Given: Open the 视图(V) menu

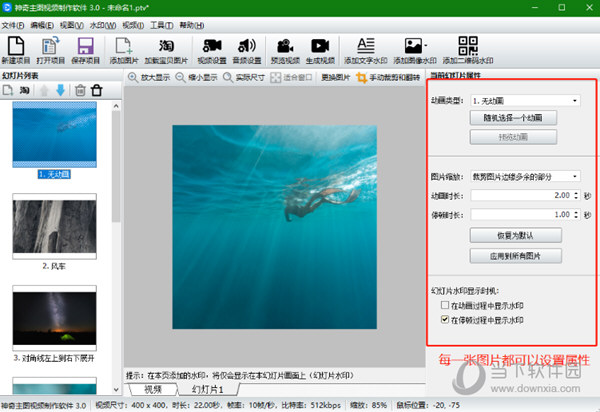Looking at the screenshot, I should click(x=72, y=25).
